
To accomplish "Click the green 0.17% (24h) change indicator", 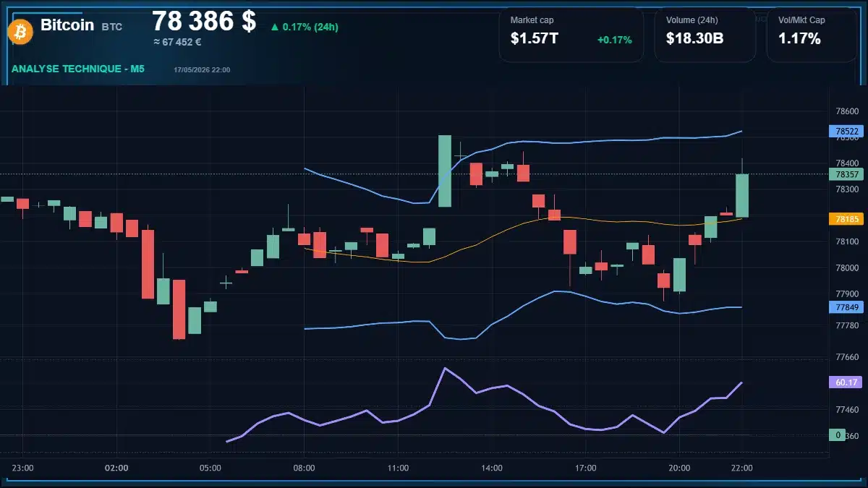I will pyautogui.click(x=304, y=27).
